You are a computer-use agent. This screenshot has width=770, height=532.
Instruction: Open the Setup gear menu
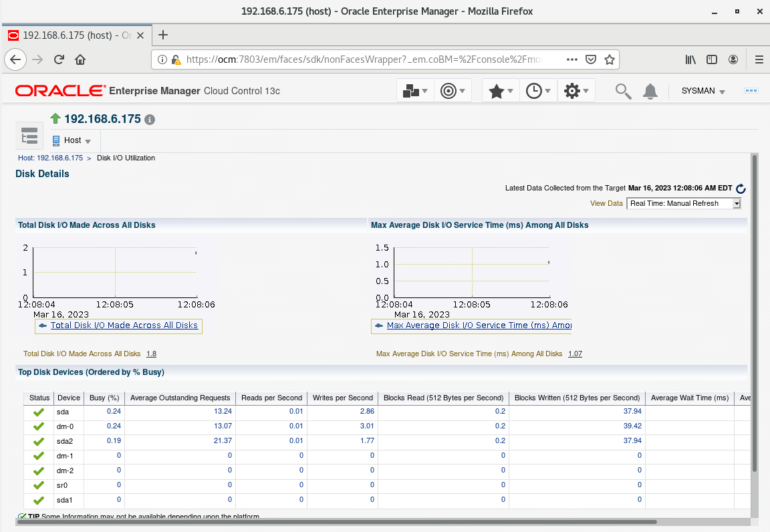pyautogui.click(x=576, y=91)
